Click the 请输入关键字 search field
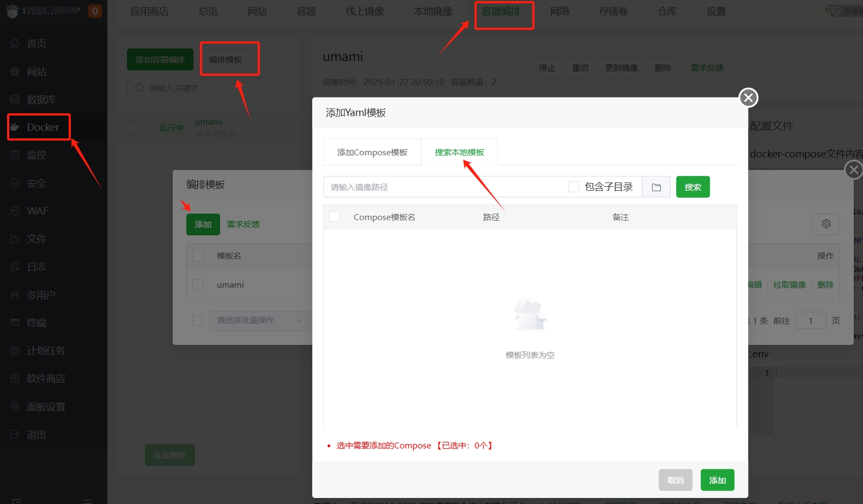This screenshot has width=863, height=504. click(208, 88)
